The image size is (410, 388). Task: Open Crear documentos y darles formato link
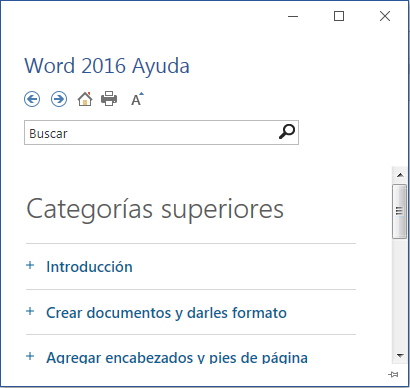pos(166,313)
